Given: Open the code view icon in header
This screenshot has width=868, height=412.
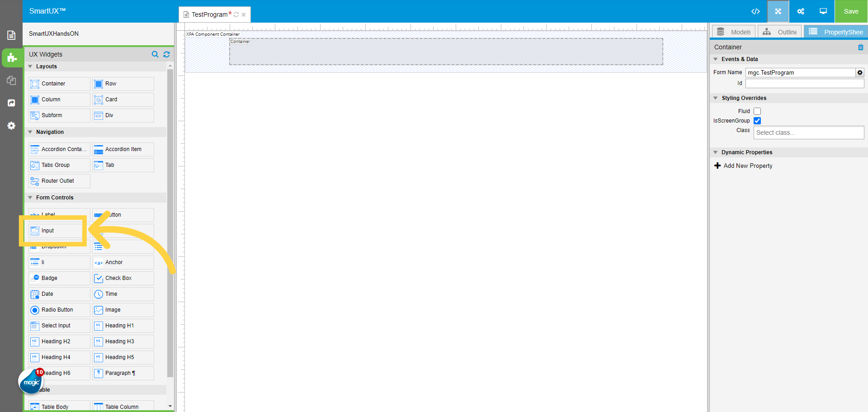Looking at the screenshot, I should (x=755, y=11).
